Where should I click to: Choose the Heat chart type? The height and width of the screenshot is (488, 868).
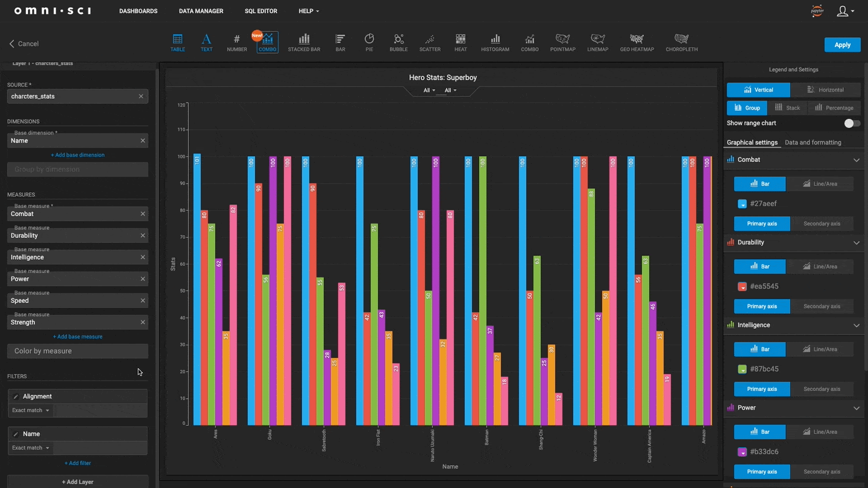click(461, 42)
